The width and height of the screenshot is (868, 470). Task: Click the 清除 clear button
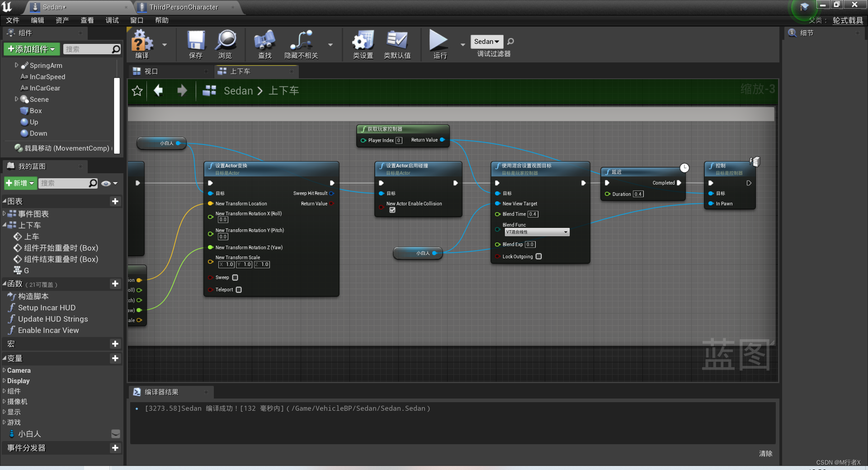coord(766,454)
